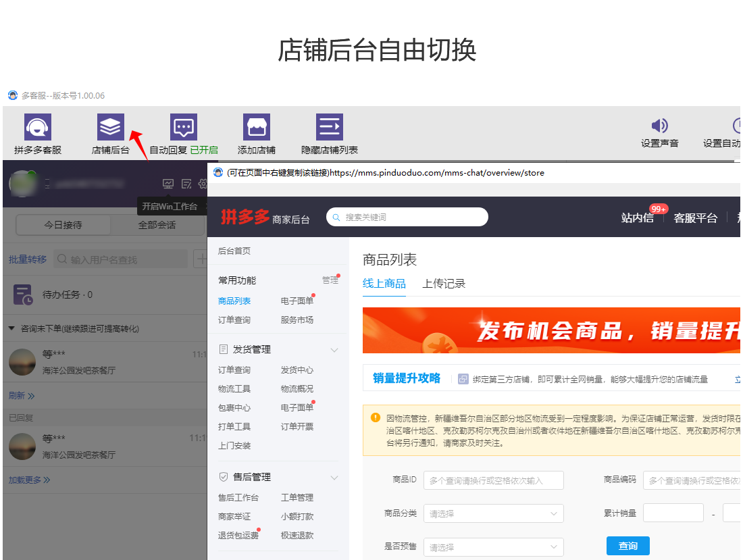Click the 设置声音 speaker icon
Image resolution: width=743 pixels, height=560 pixels.
[x=659, y=126]
